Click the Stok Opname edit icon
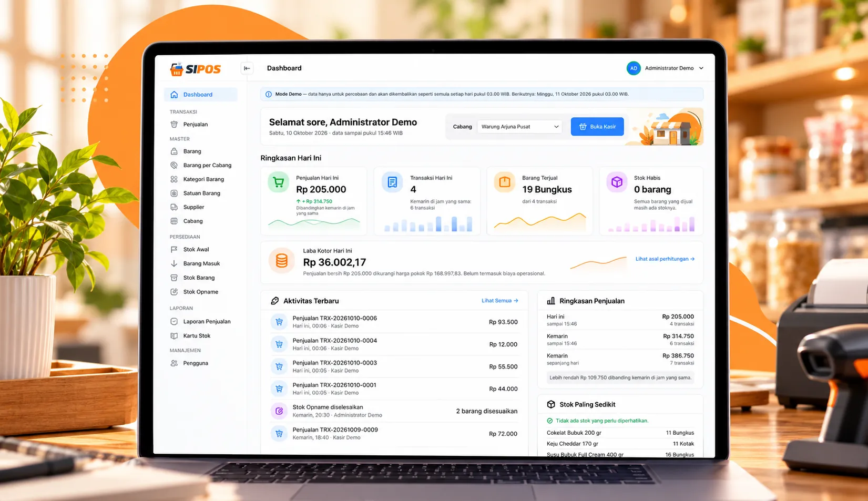 click(174, 292)
